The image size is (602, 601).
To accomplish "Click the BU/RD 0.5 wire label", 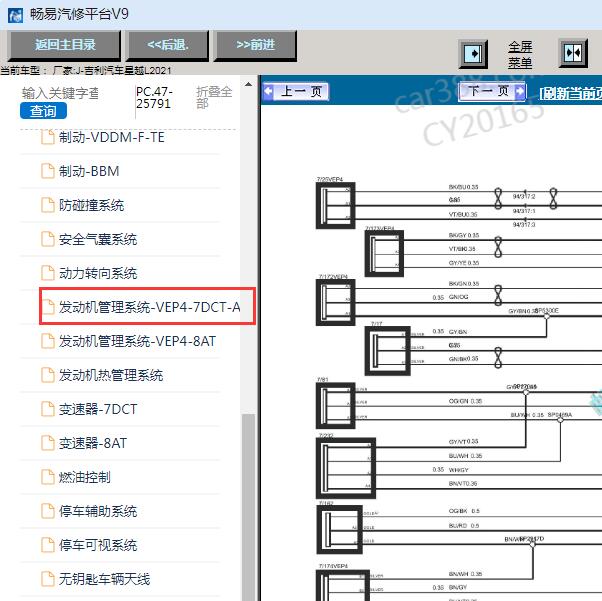I will tap(464, 526).
